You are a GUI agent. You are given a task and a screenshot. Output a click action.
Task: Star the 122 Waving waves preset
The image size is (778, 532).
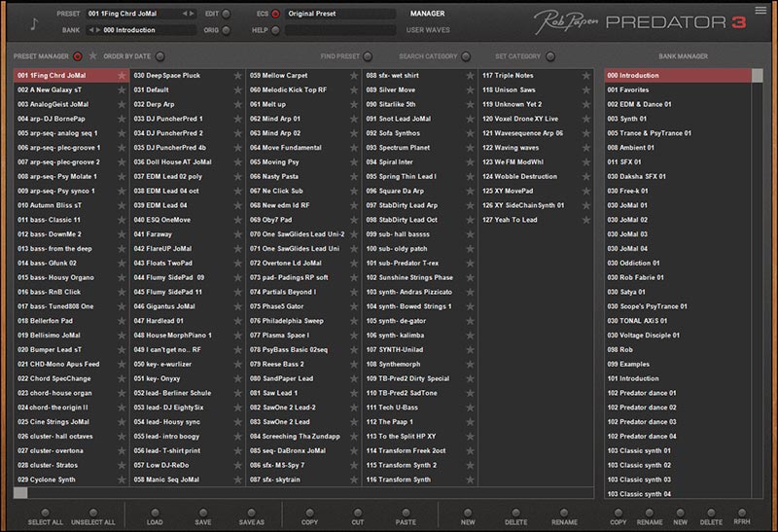(586, 148)
